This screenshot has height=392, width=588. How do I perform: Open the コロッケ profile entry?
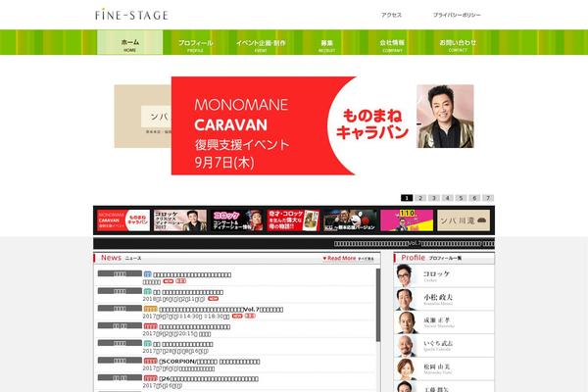pos(444,276)
